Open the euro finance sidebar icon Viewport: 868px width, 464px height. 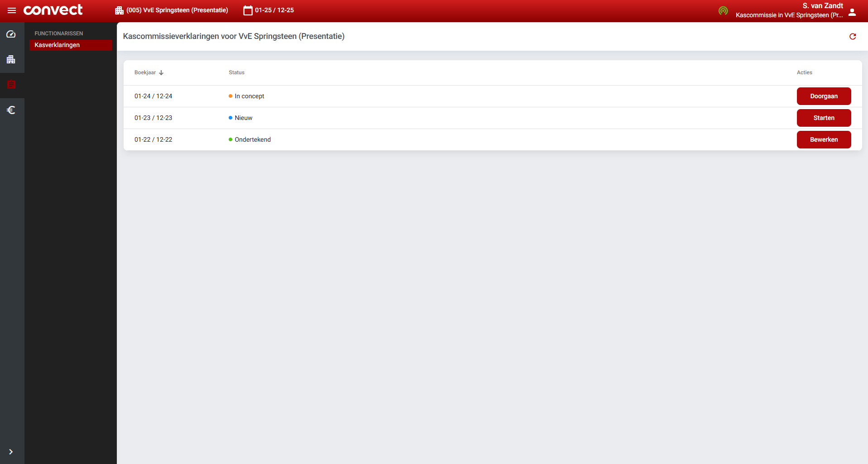coord(11,110)
